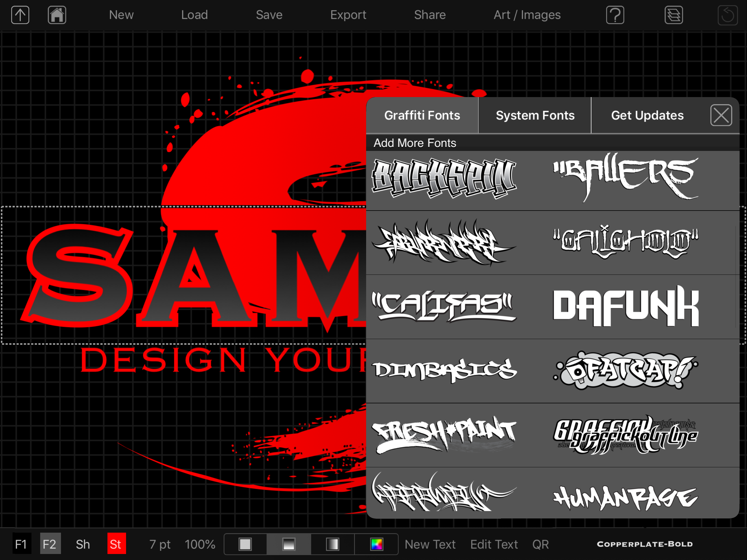Switch to System Fonts tab
The width and height of the screenshot is (747, 560).
coord(535,115)
